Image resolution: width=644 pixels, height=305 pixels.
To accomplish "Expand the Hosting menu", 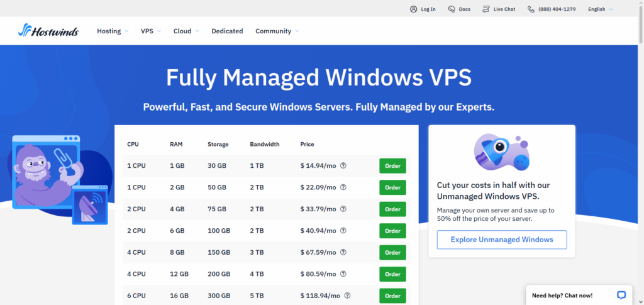I will [113, 31].
